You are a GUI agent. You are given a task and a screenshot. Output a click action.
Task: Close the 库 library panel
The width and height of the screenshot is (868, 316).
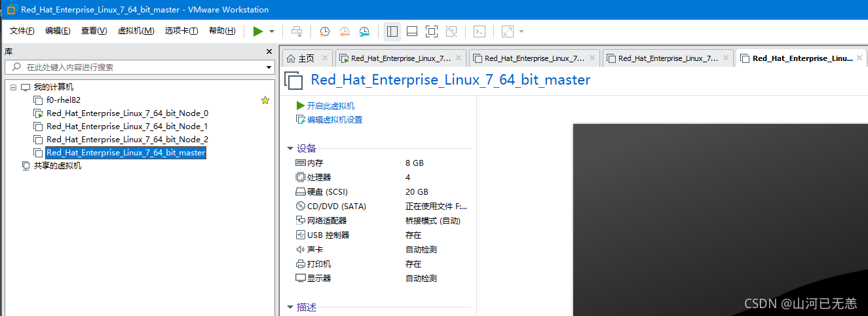pyautogui.click(x=269, y=51)
